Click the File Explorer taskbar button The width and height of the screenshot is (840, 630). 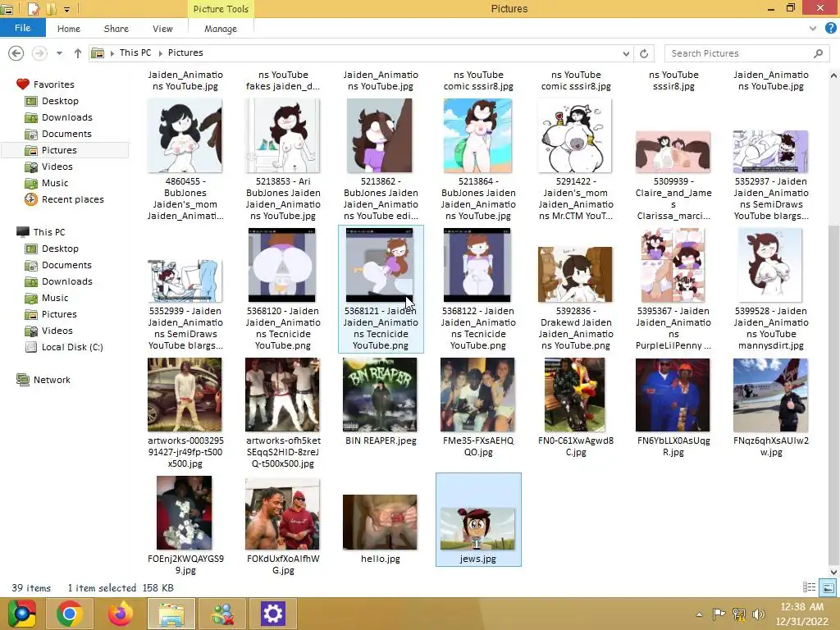(171, 614)
